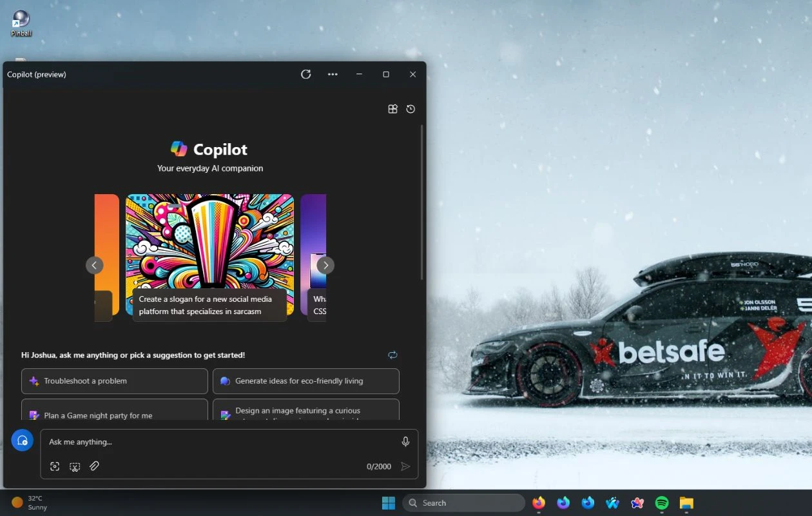Go back using the carousel left chevron

[x=94, y=265]
